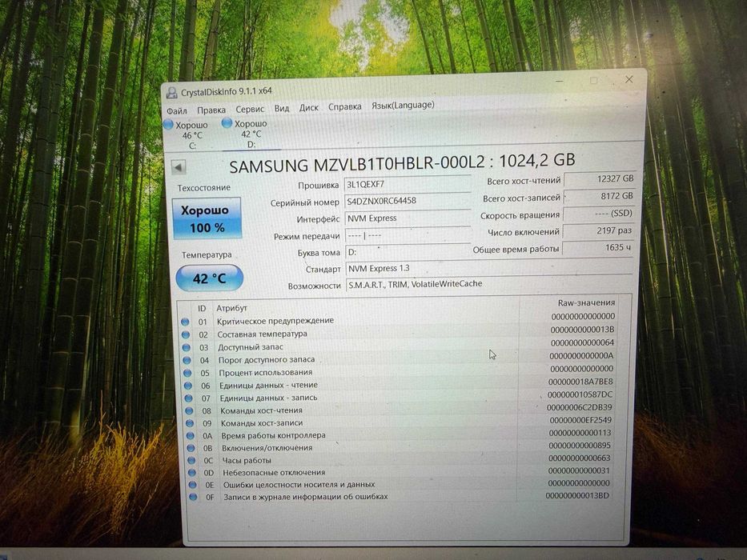Click the Буква тома field D:
The height and width of the screenshot is (560, 747).
pos(408,252)
